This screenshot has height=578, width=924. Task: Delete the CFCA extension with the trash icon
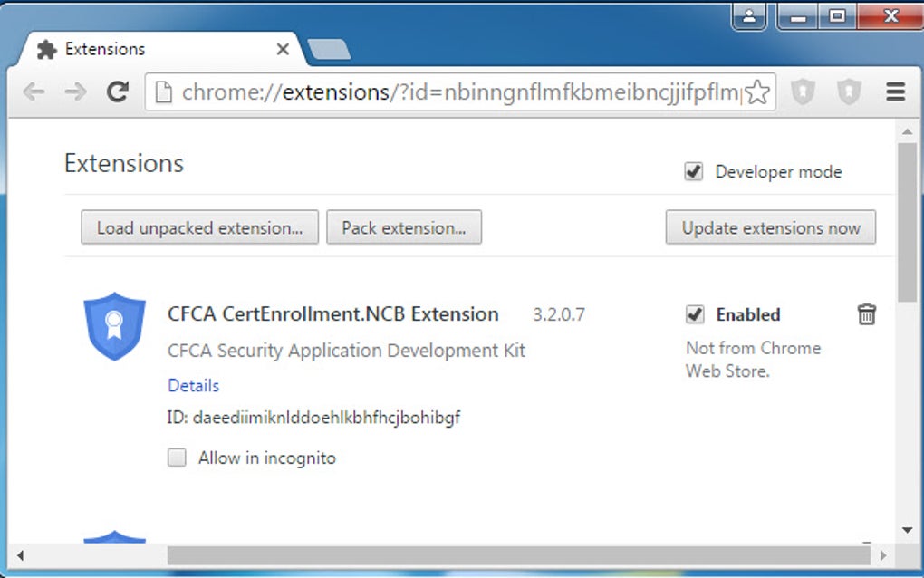[x=867, y=314]
